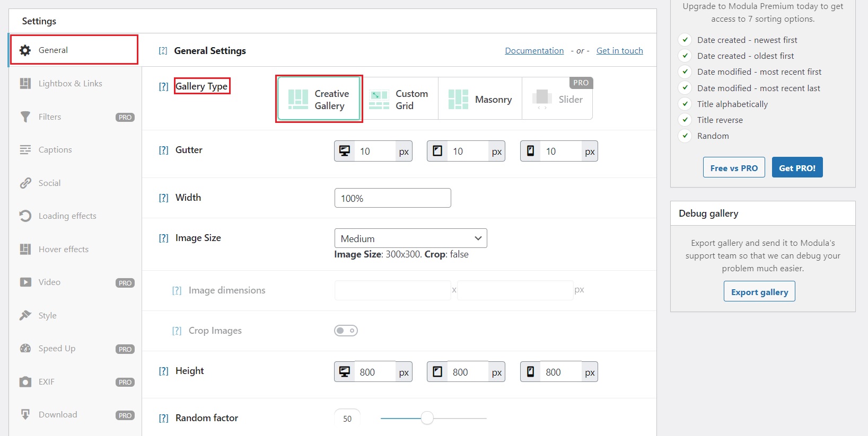Image resolution: width=868 pixels, height=436 pixels.
Task: Open the Image Size Medium dropdown
Action: tap(410, 238)
